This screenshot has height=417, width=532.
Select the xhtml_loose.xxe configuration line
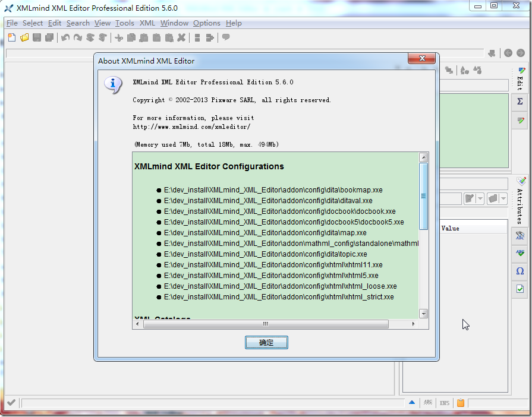click(280, 286)
